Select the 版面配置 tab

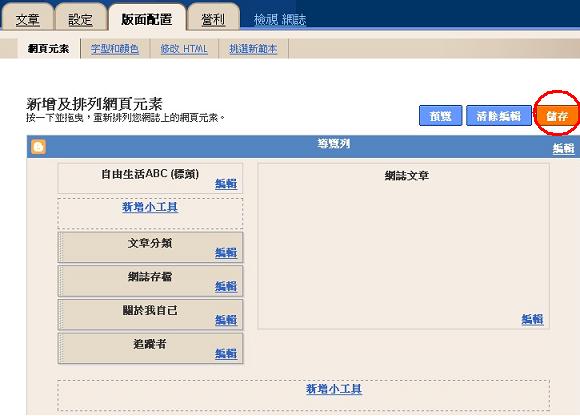click(147, 18)
